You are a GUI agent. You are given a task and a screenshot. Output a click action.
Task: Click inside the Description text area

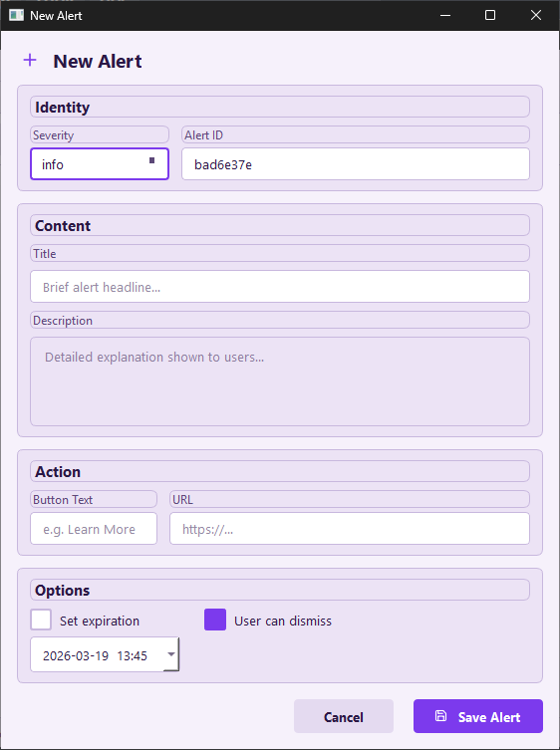(280, 381)
